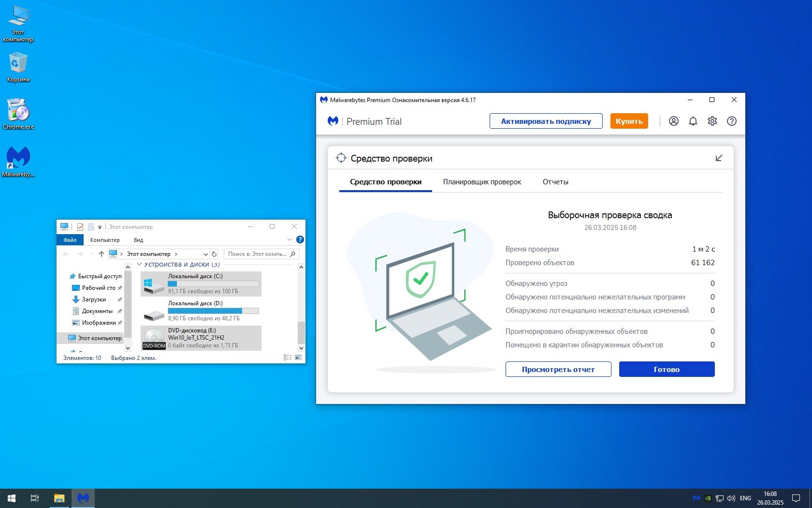Open the Компьютер ribbon tab

105,239
